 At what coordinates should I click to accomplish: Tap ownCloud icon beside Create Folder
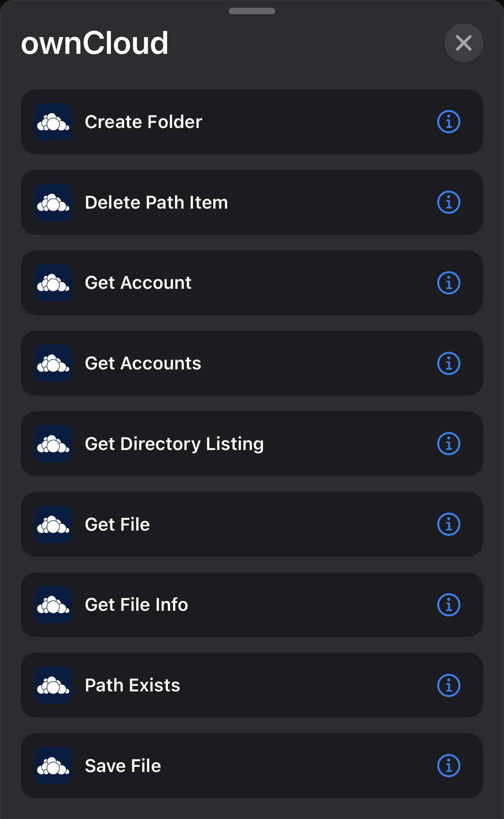[x=53, y=122]
